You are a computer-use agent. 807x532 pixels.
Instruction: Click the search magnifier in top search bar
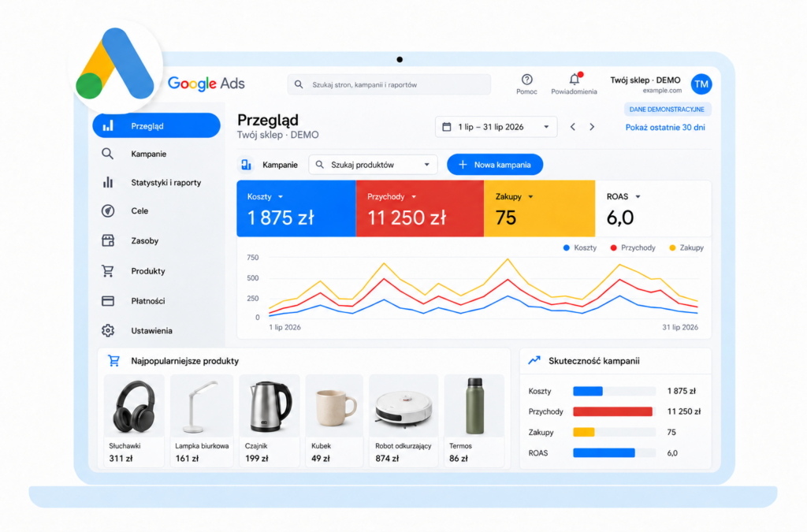point(299,84)
